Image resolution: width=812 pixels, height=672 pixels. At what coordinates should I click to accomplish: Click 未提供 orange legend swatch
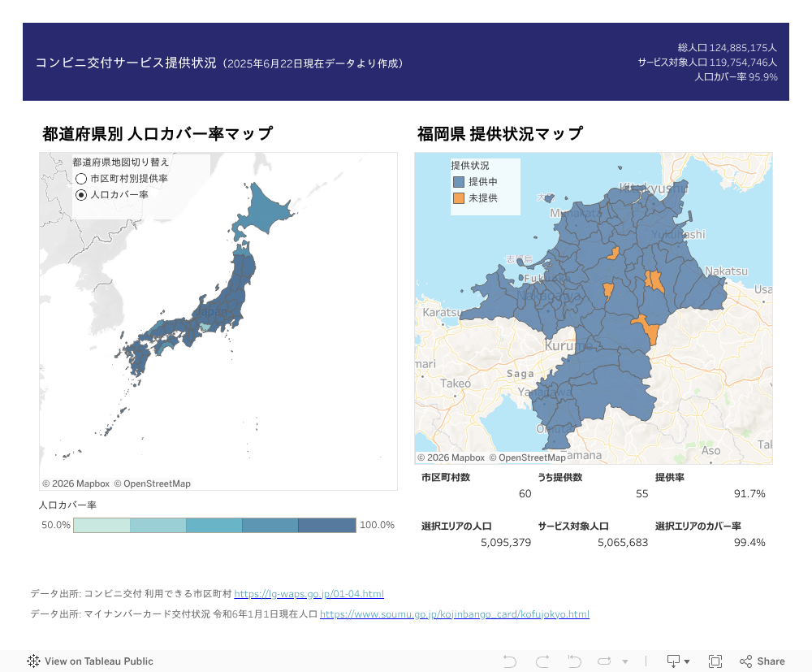point(459,198)
